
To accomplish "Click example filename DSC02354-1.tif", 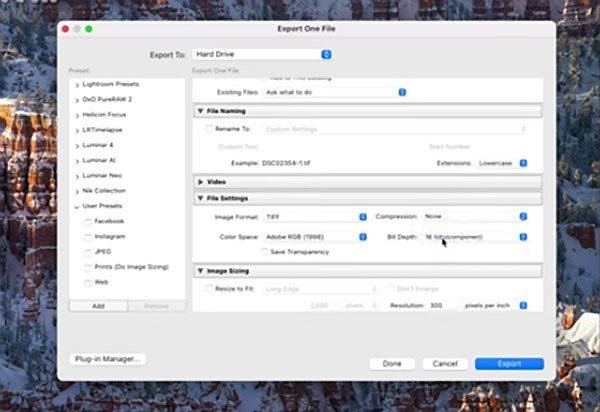I will tap(286, 163).
